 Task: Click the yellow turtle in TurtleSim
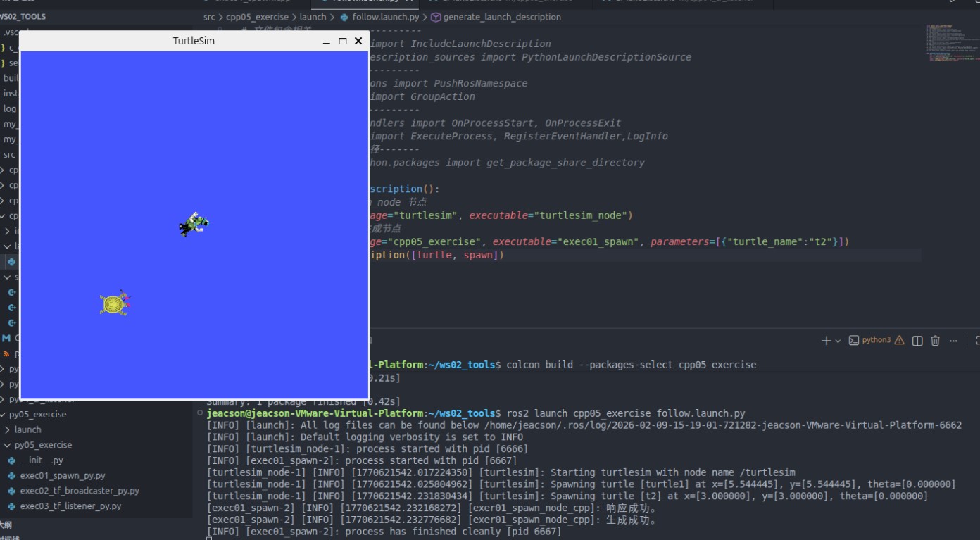pyautogui.click(x=114, y=303)
